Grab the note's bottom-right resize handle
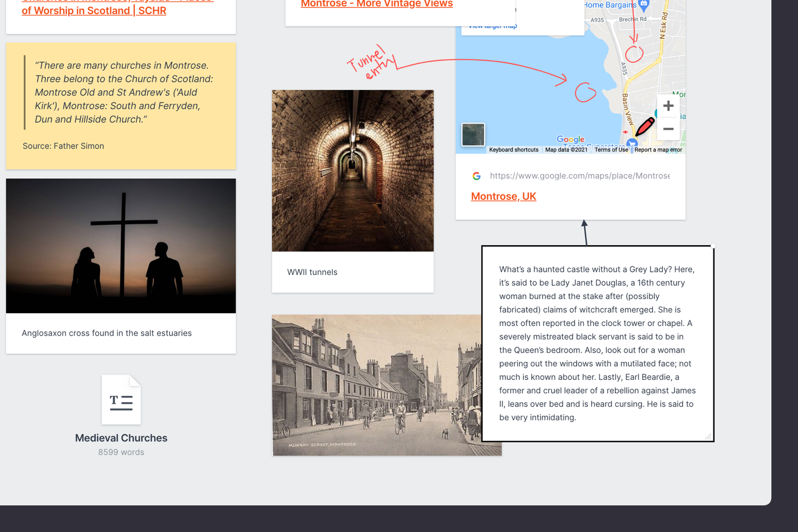This screenshot has height=532, width=798. tap(708, 436)
